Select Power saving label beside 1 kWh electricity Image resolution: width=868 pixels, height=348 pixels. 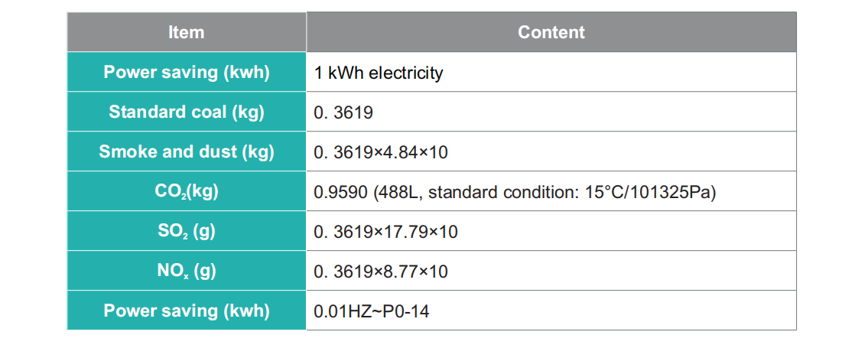pyautogui.click(x=186, y=73)
